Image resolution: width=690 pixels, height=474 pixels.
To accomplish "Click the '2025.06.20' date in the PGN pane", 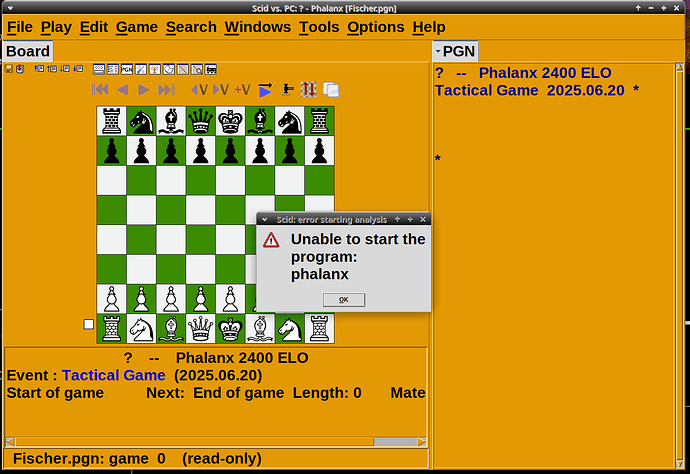I will click(x=586, y=90).
